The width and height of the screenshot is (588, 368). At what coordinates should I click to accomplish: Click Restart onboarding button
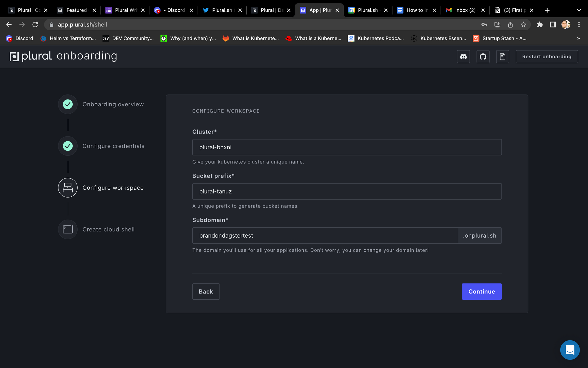tap(547, 57)
